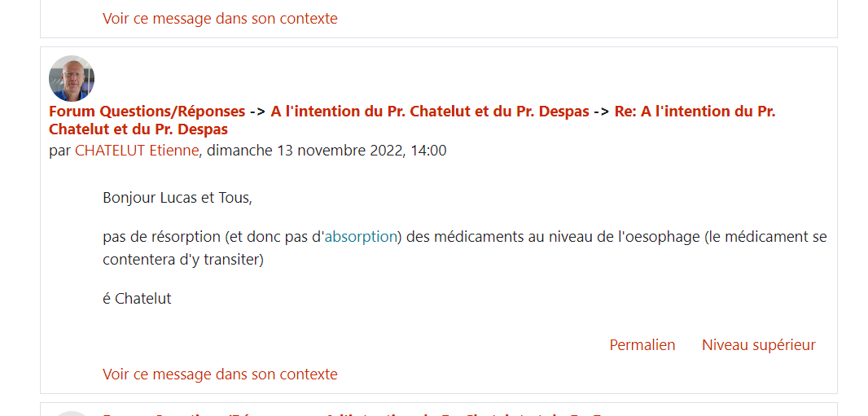Screen dimensions: 868x416
Task: Click Niveau supérieur to view parent post
Action: coord(758,345)
